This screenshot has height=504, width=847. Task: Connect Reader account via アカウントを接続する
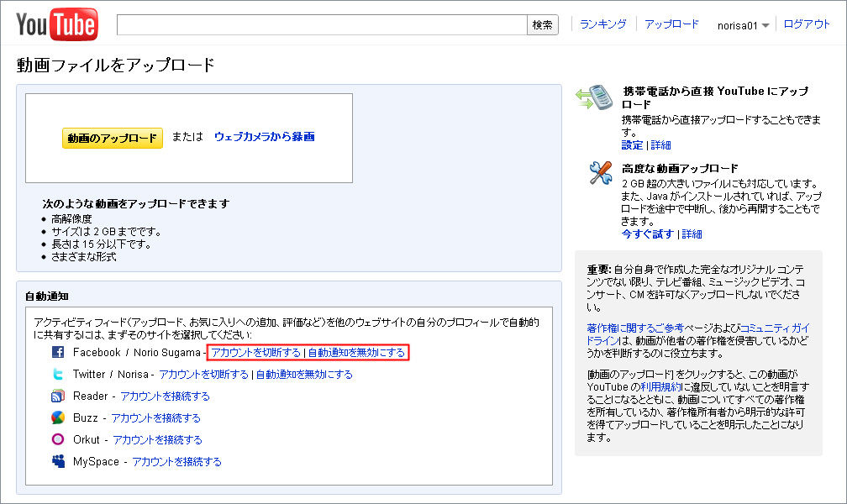[x=165, y=396]
